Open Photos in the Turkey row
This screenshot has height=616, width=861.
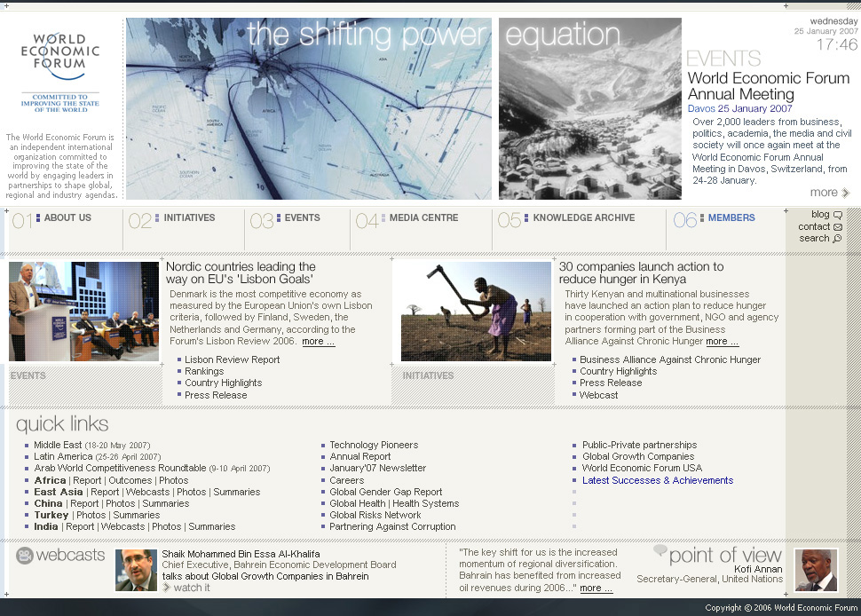[x=91, y=515]
